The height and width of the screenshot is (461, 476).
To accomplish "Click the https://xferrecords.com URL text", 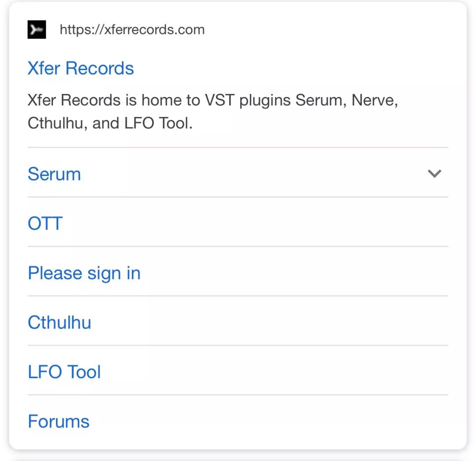I will [x=132, y=30].
